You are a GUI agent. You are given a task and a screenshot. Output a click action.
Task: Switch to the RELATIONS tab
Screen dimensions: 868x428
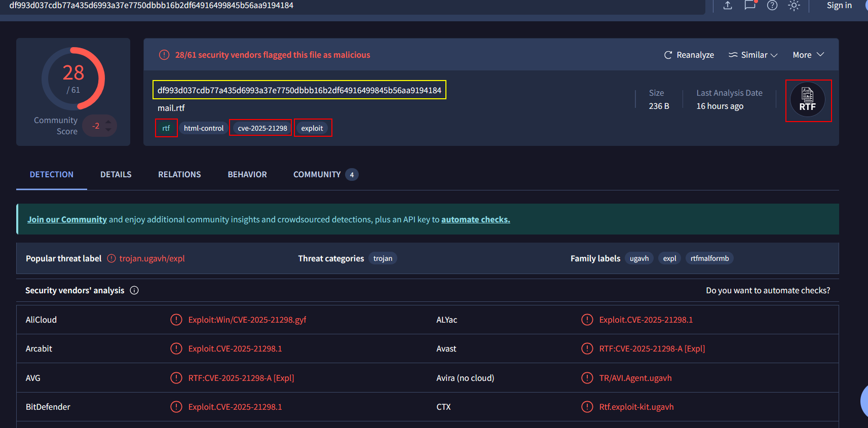179,174
